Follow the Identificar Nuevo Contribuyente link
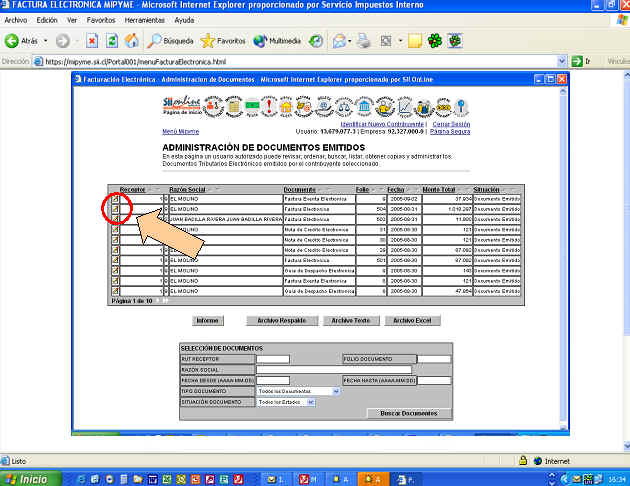 pos(382,124)
